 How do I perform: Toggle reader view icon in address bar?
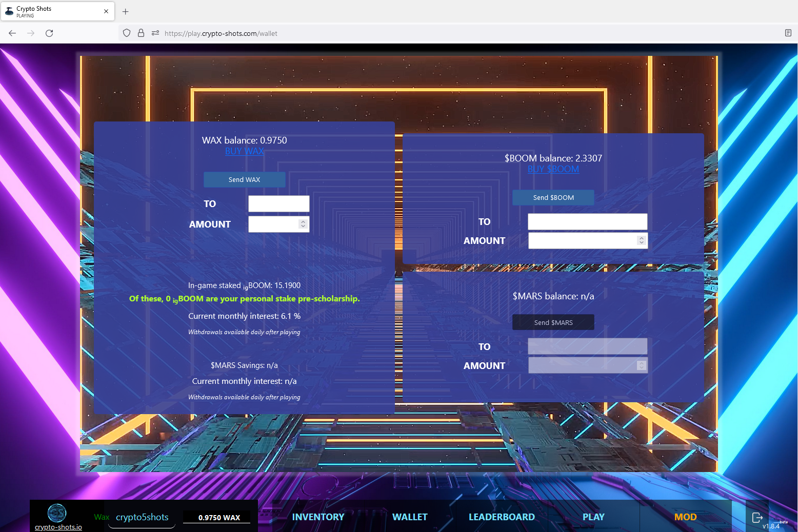coord(788,33)
